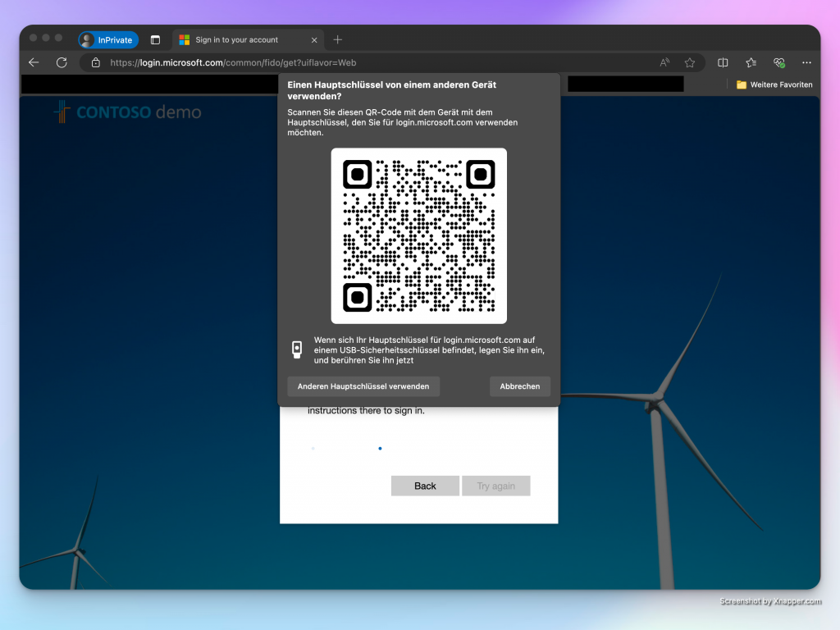Click the QR code image
This screenshot has width=840, height=630.
click(418, 235)
